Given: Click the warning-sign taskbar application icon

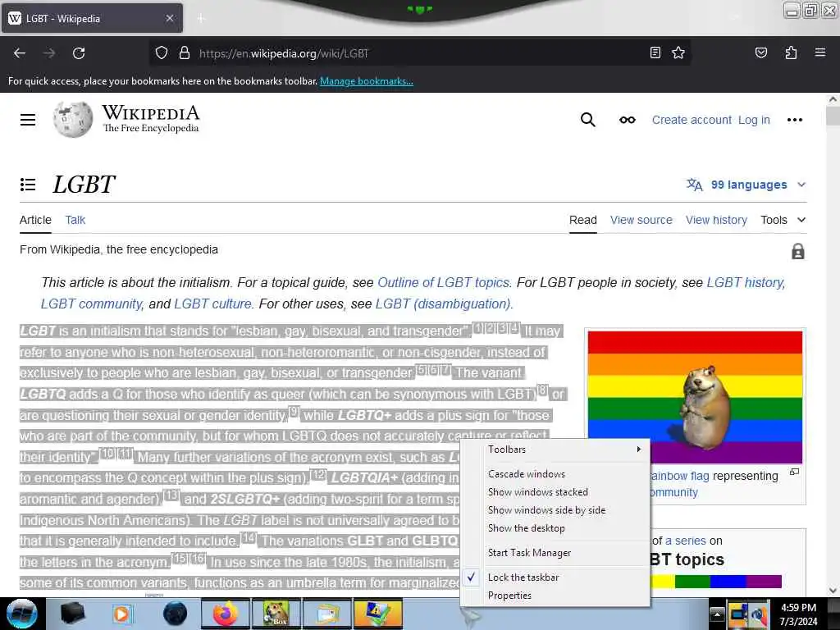Looking at the screenshot, I should [377, 614].
